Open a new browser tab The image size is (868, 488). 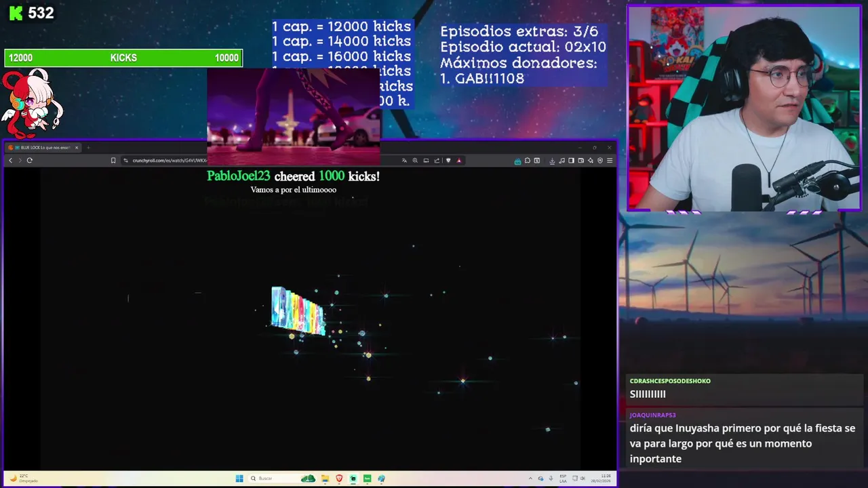pos(87,147)
